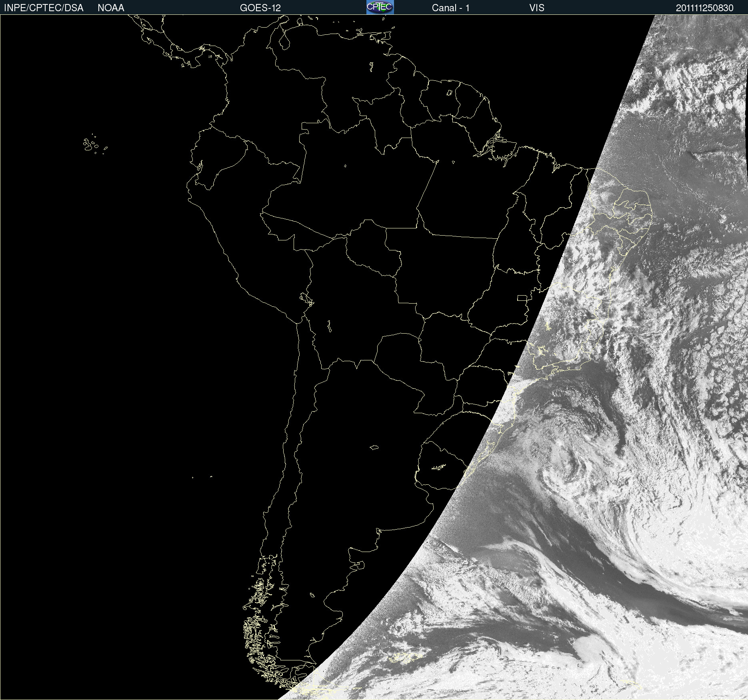Select the NOAA label in the header
The width and height of the screenshot is (748, 700).
point(111,8)
